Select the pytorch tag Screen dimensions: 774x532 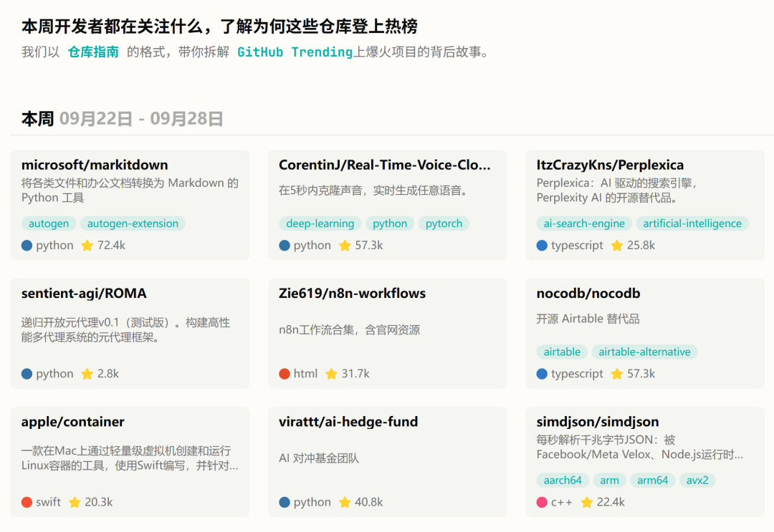[x=444, y=223]
